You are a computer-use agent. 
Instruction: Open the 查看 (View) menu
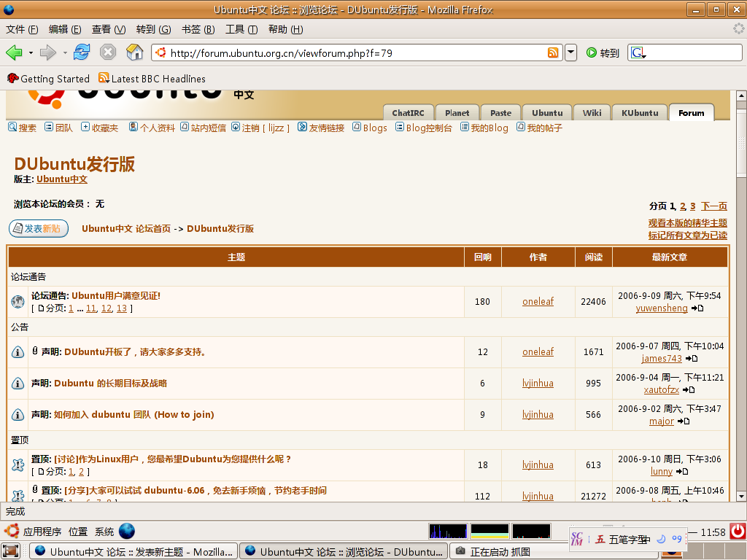109,29
